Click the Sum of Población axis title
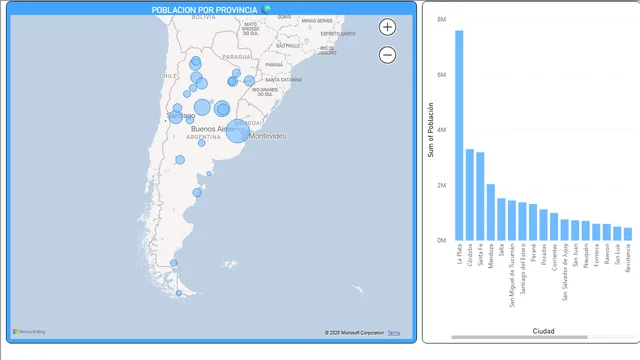Image resolution: width=640 pixels, height=360 pixels. point(431,130)
